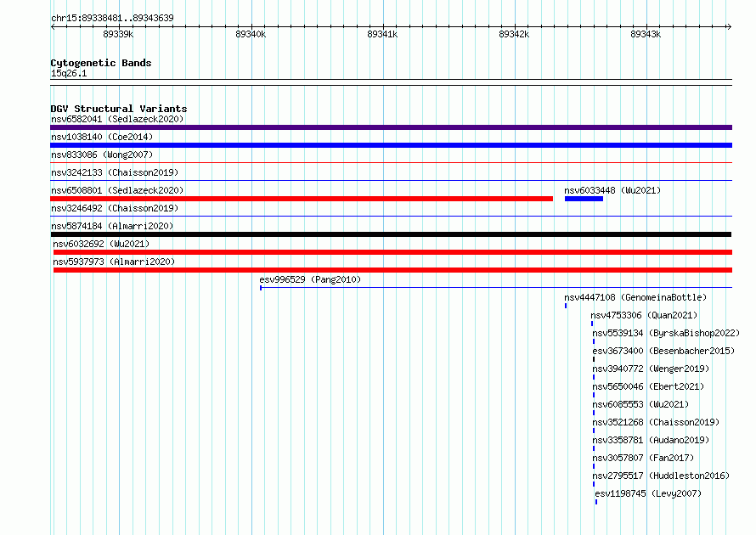Open the esv996529 (Pang2010) variant label
Viewport: 756px width, 535px height.
click(x=310, y=279)
